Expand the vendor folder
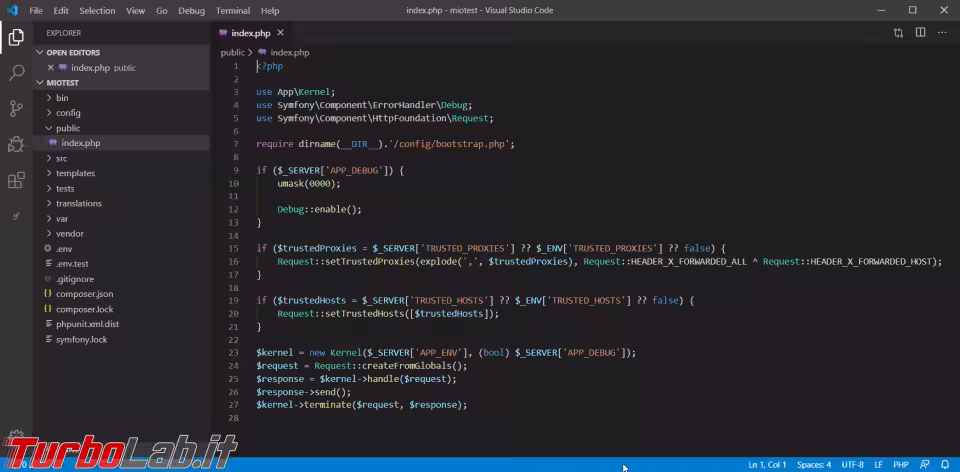 pos(69,233)
